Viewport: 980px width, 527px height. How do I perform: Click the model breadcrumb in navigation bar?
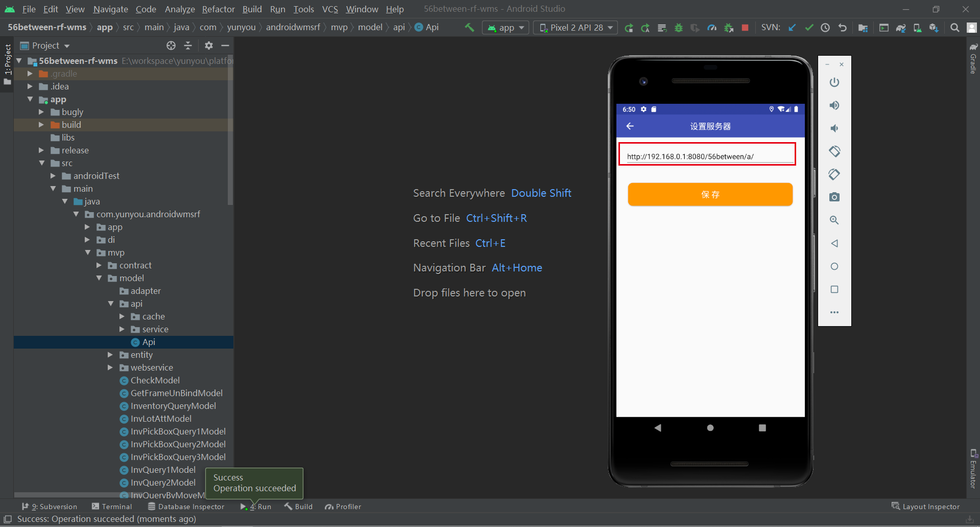coord(370,28)
